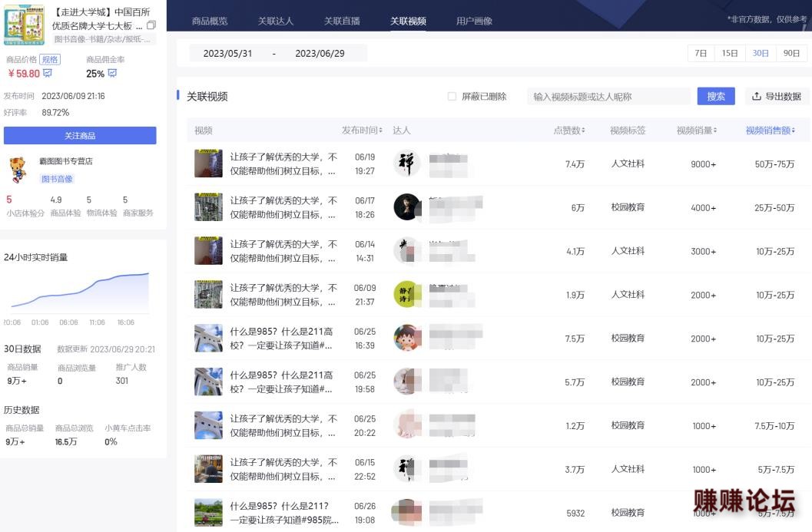Open video title of 06/19 19:27 row

click(x=283, y=164)
